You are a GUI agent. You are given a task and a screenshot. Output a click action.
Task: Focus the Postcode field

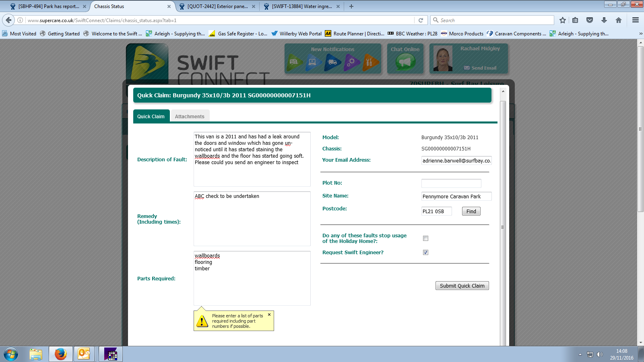[437, 211]
